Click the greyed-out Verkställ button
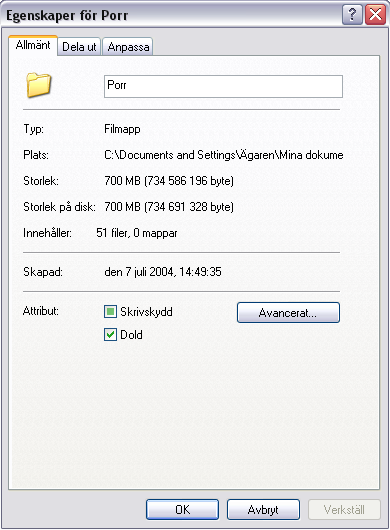Image resolution: width=390 pixels, height=530 pixels. [344, 509]
